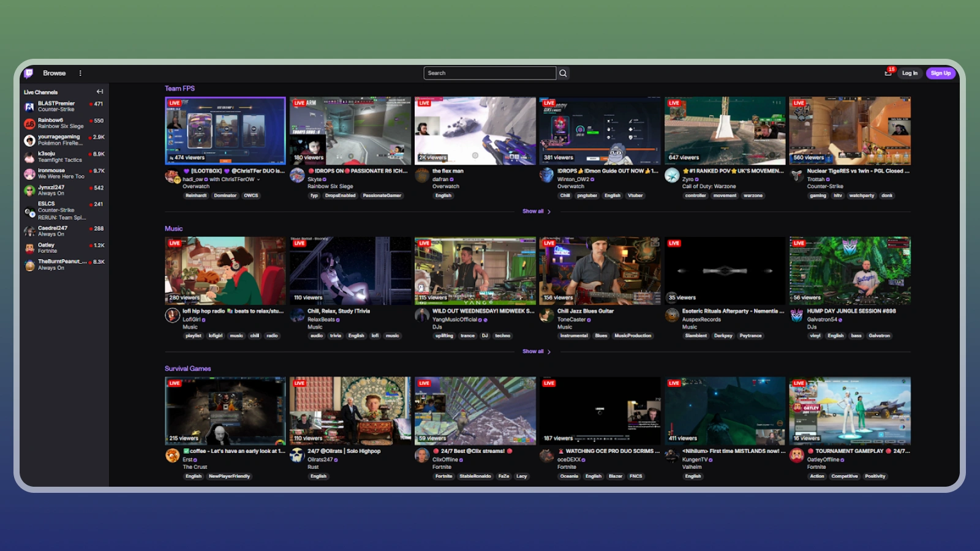This screenshot has height=551, width=980.
Task: Open yourragegaming avatar in sidebar
Action: tap(29, 140)
